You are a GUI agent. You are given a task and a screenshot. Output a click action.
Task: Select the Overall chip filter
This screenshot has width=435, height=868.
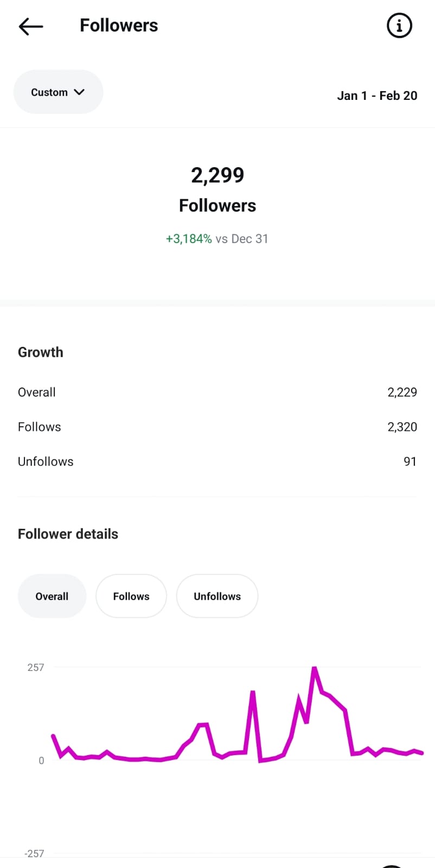[52, 596]
